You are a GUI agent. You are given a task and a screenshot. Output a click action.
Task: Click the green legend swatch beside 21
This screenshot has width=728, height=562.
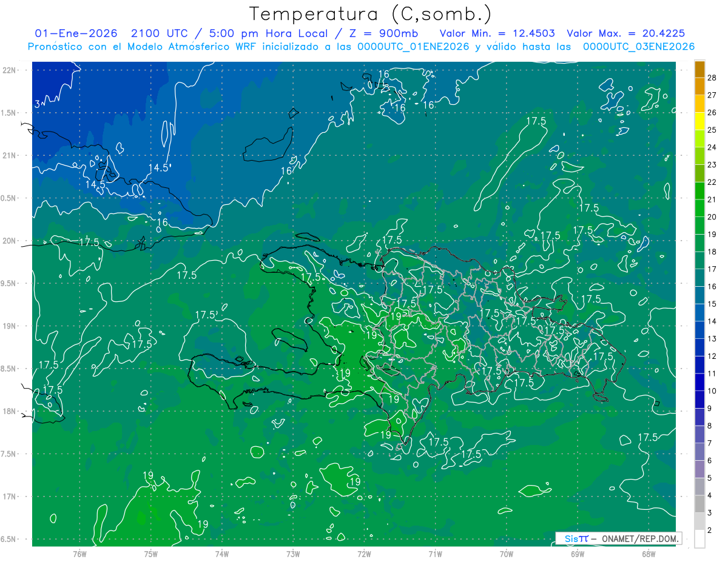click(699, 191)
